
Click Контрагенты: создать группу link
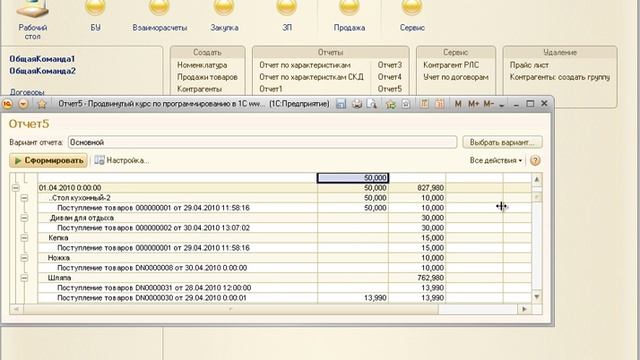[560, 77]
